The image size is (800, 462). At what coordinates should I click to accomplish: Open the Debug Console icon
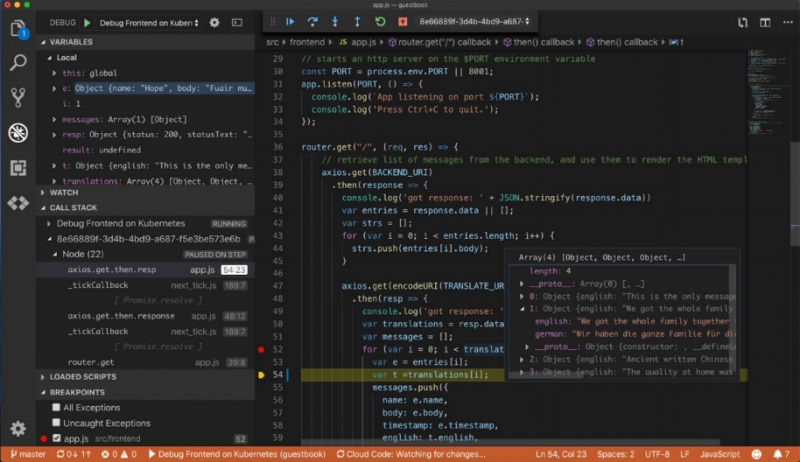(x=237, y=22)
